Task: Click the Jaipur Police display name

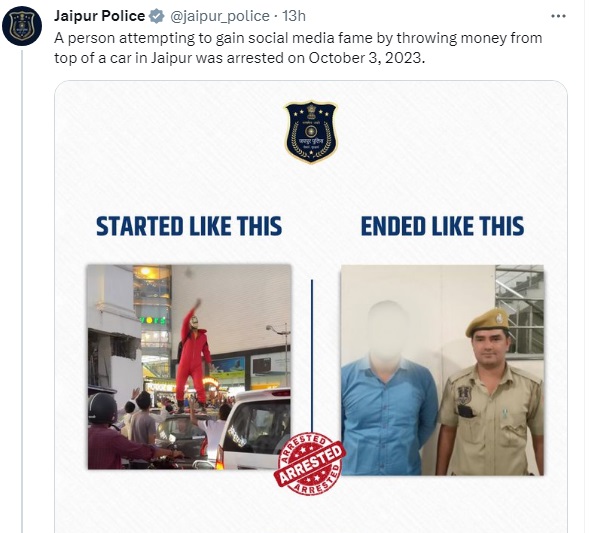Action: coord(100,16)
